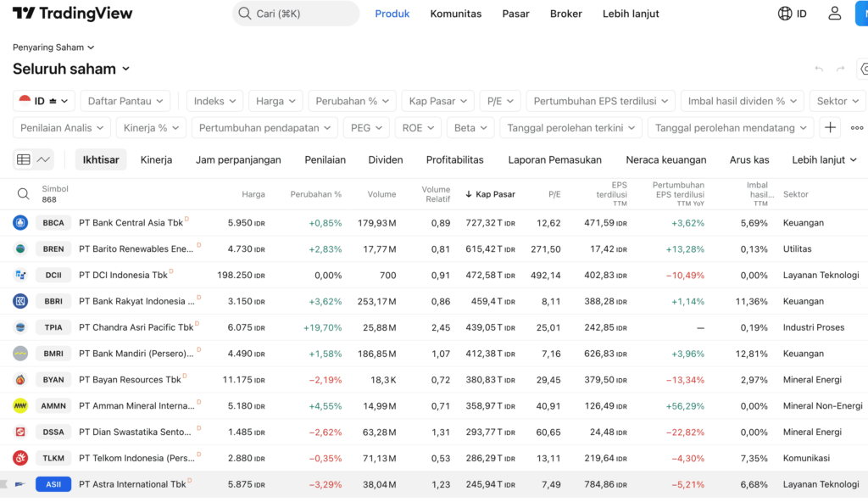The image size is (868, 502).
Task: Open the Pasar menu
Action: [x=515, y=14]
